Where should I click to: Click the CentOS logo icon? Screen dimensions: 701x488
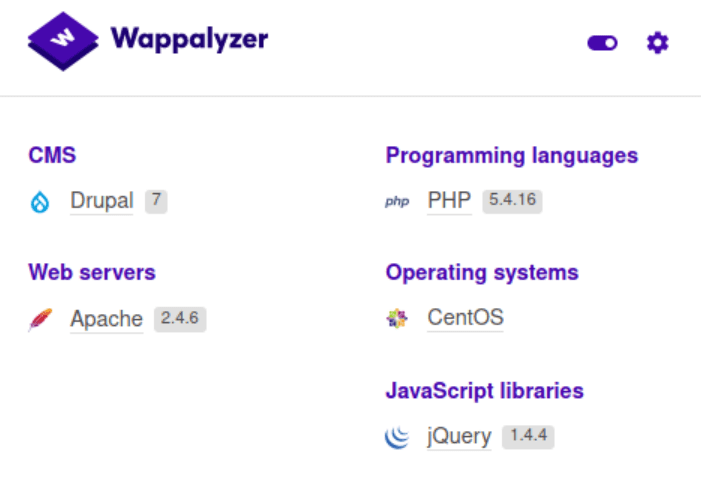(397, 319)
